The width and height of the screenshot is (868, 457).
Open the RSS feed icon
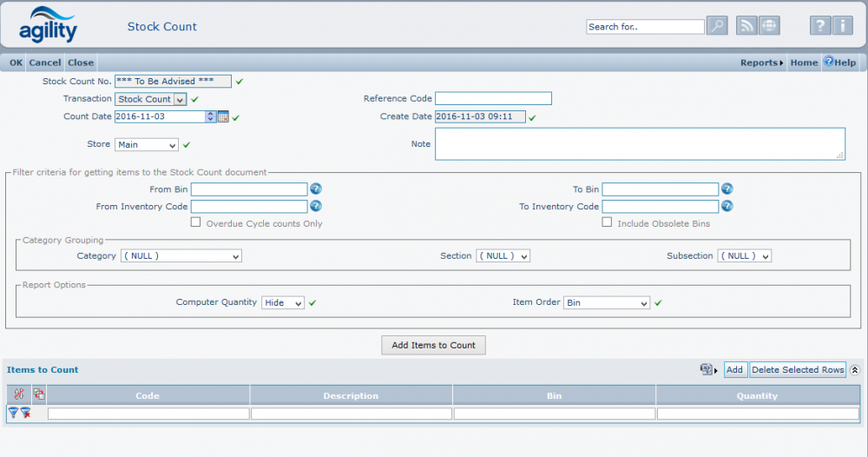(746, 26)
